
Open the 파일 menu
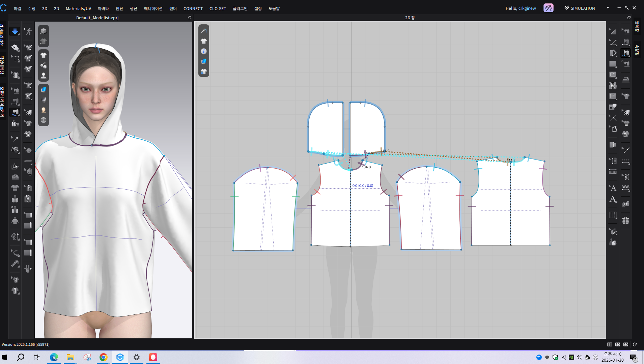18,8
